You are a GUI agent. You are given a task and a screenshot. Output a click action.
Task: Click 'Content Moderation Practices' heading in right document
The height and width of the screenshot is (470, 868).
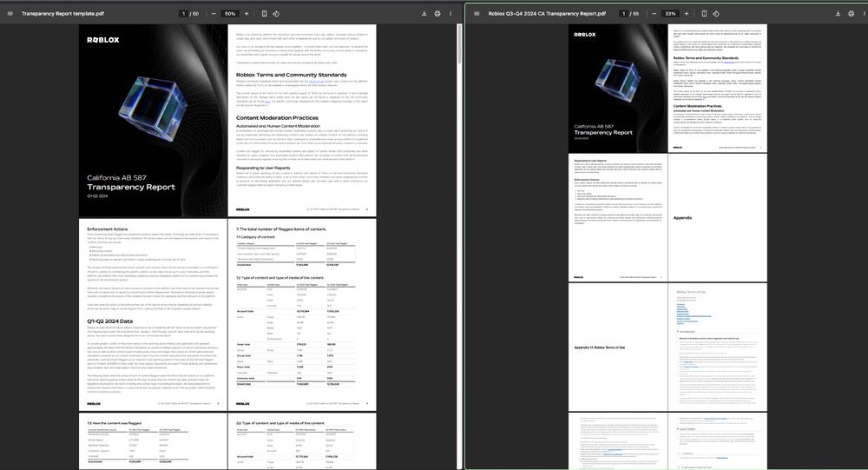point(698,106)
